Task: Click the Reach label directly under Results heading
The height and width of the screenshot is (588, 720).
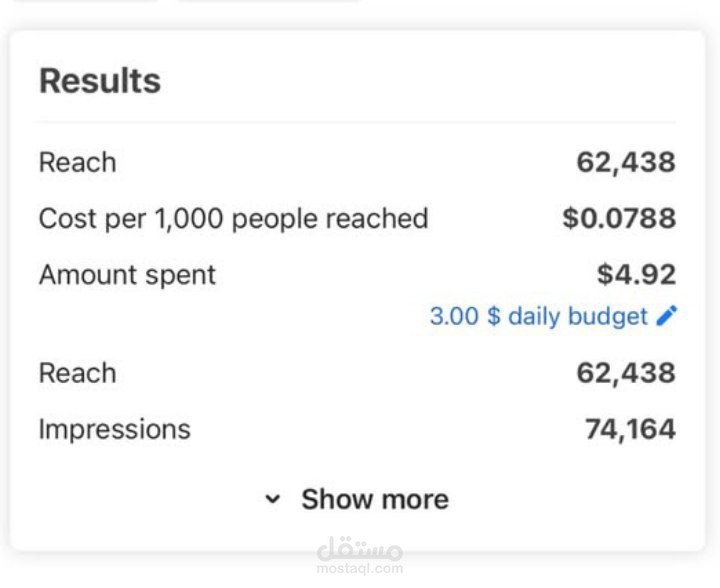Action: click(77, 162)
